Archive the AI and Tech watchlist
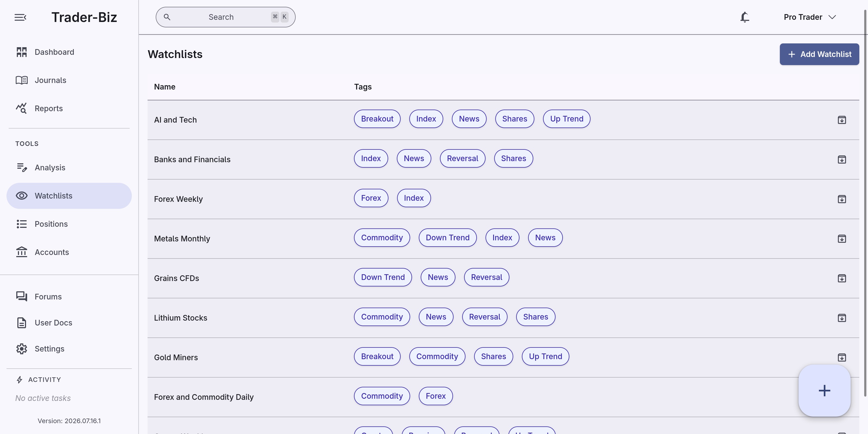Image resolution: width=868 pixels, height=434 pixels. point(842,120)
